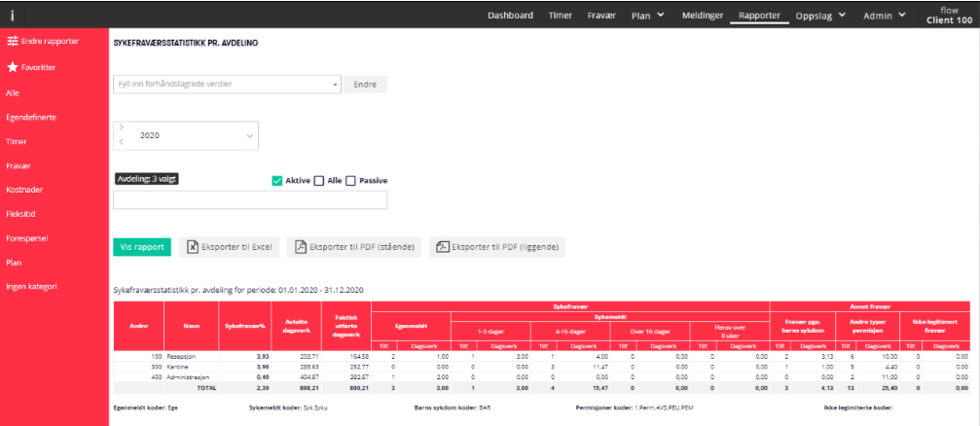Screen dimensions: 980x426
Task: Click the Endre button
Action: (365, 85)
